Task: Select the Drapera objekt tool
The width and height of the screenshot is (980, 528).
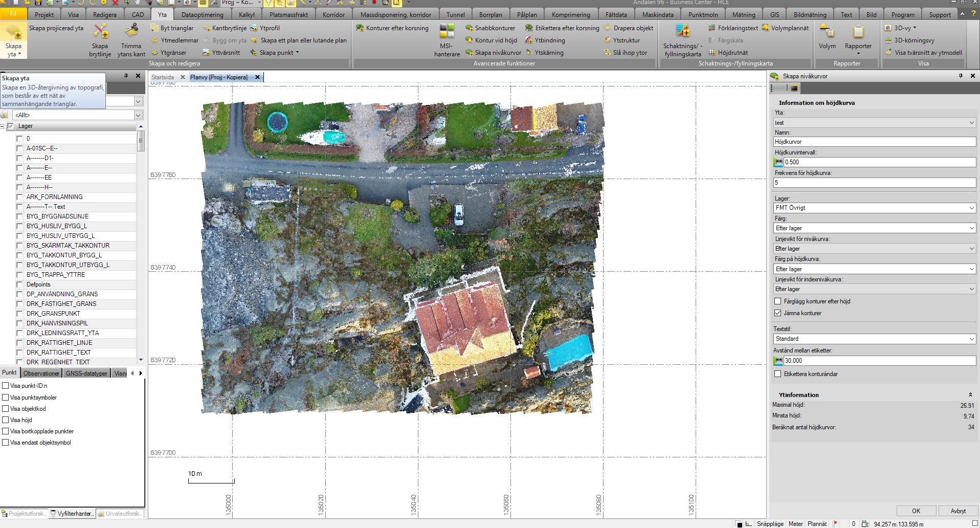Action: (x=633, y=28)
